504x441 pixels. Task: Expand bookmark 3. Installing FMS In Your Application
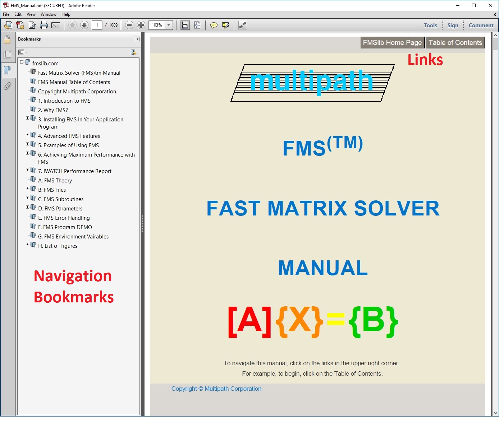pyautogui.click(x=27, y=118)
